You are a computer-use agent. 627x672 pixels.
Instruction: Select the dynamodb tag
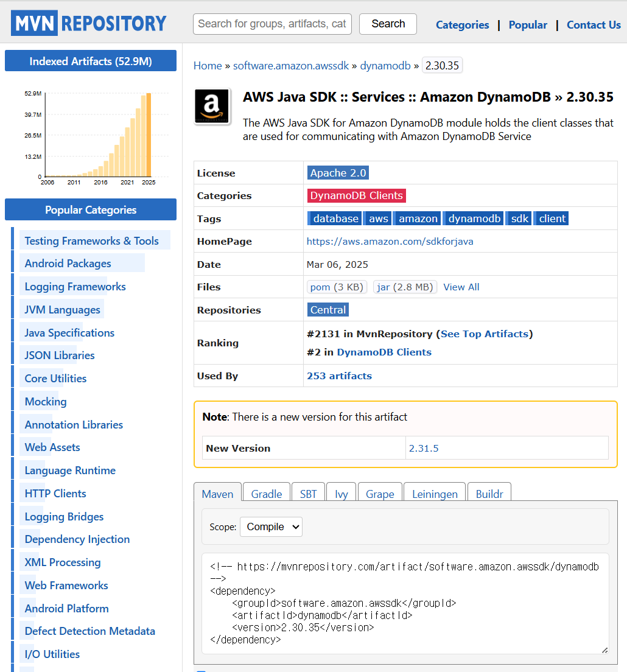(x=474, y=219)
